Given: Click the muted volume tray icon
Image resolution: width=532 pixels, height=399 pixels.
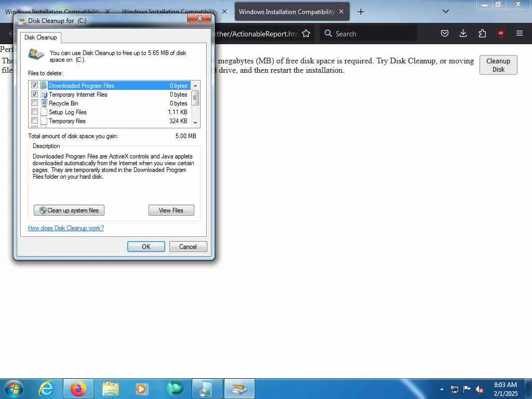Looking at the screenshot, I should (480, 389).
